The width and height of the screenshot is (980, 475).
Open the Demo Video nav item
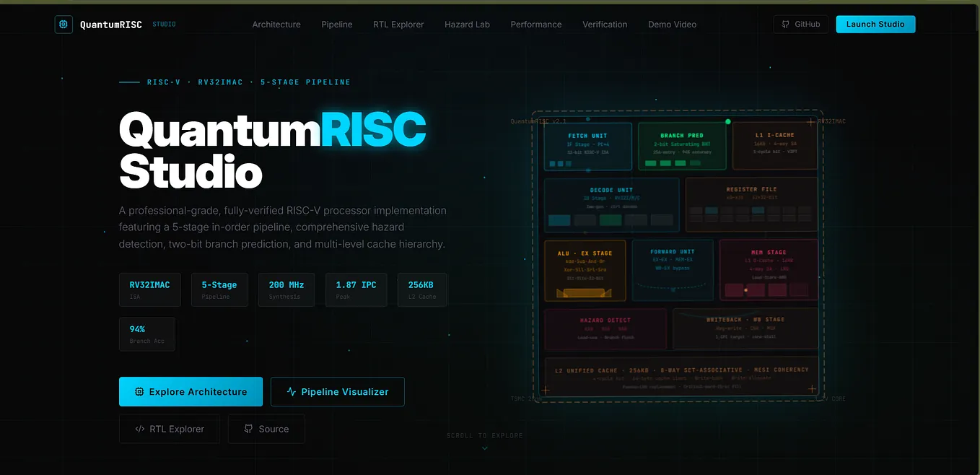[x=672, y=25]
